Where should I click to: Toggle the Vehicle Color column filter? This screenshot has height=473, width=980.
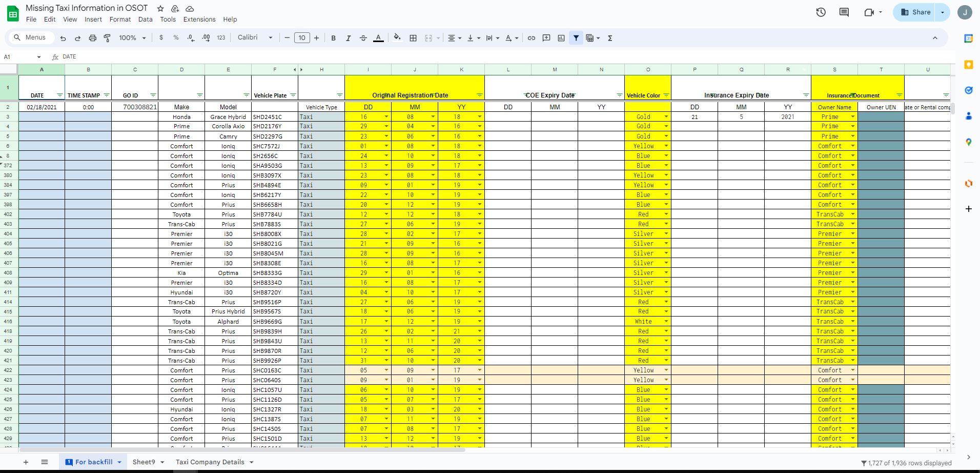pos(666,95)
